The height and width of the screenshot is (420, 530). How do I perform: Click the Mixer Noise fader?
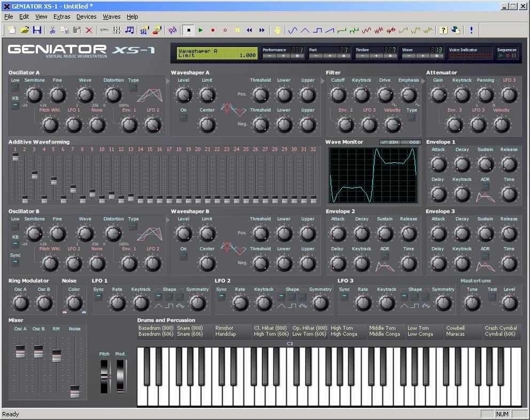click(x=74, y=392)
